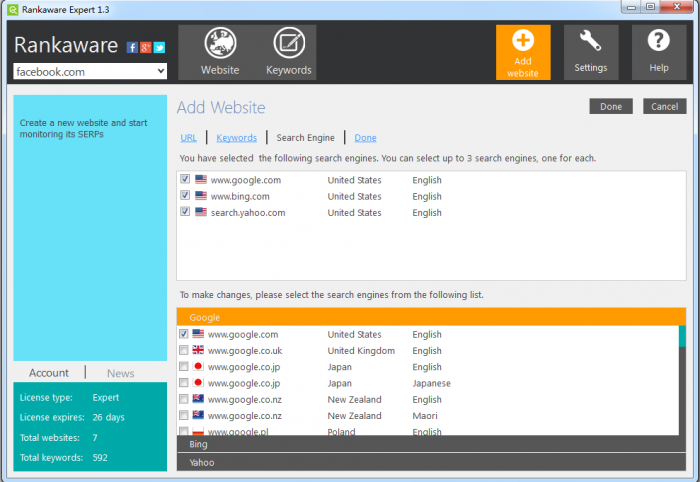The image size is (700, 482).
Task: Check www.google.co.jp Japanese checkbox
Action: coord(183,382)
